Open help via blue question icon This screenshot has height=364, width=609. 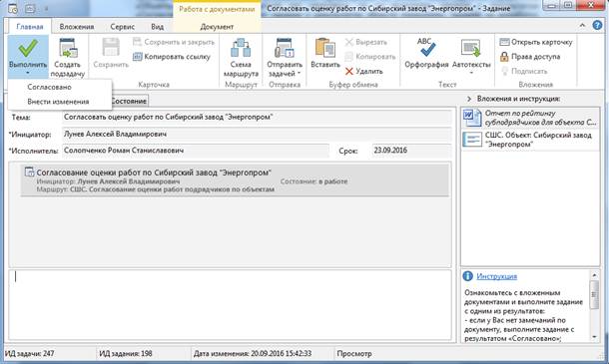tap(597, 26)
